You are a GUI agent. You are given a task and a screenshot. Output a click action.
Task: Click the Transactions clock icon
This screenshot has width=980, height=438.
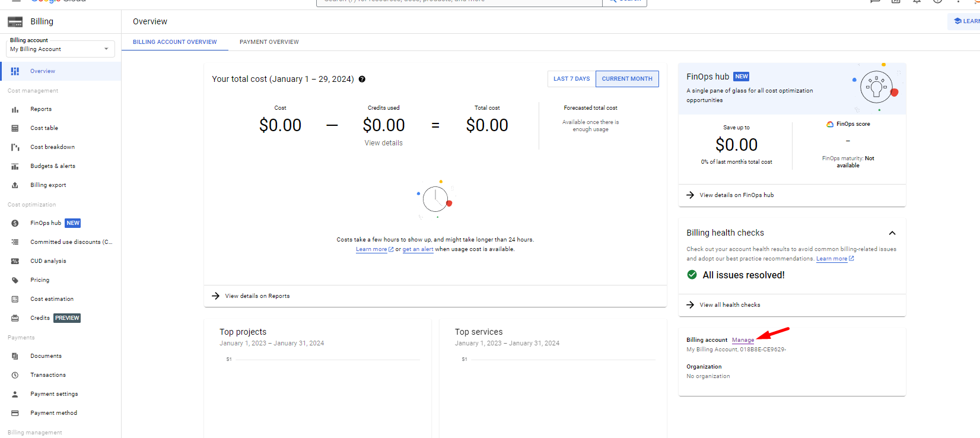coord(15,375)
